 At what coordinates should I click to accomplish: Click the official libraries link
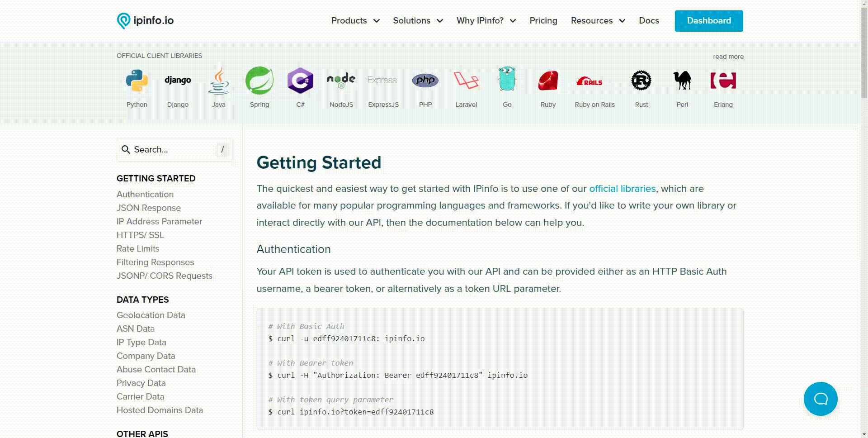click(622, 189)
